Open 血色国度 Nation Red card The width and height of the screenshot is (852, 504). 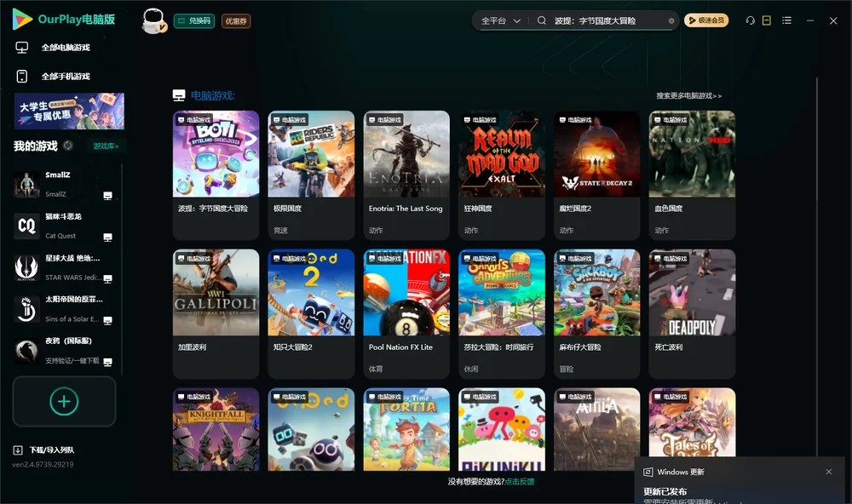(692, 175)
